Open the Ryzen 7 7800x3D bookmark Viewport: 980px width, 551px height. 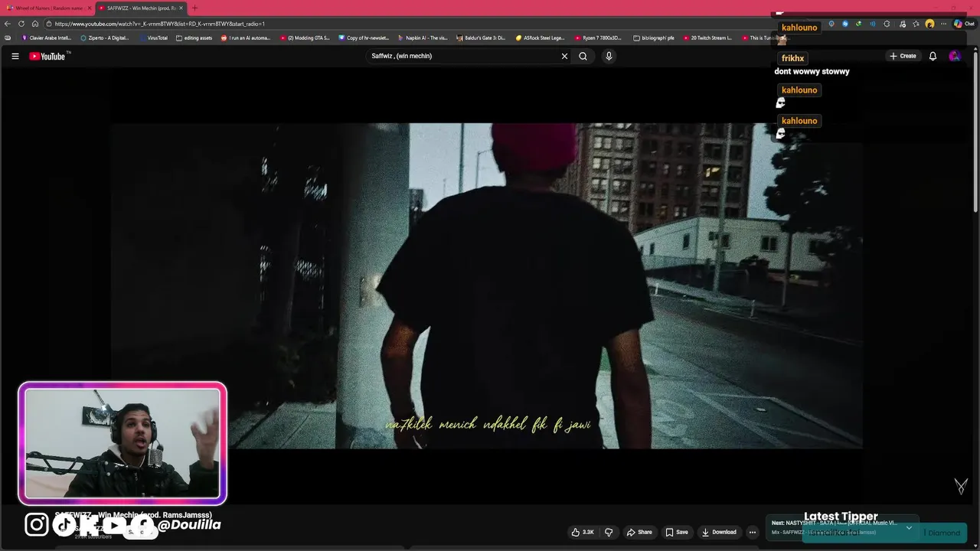599,37
